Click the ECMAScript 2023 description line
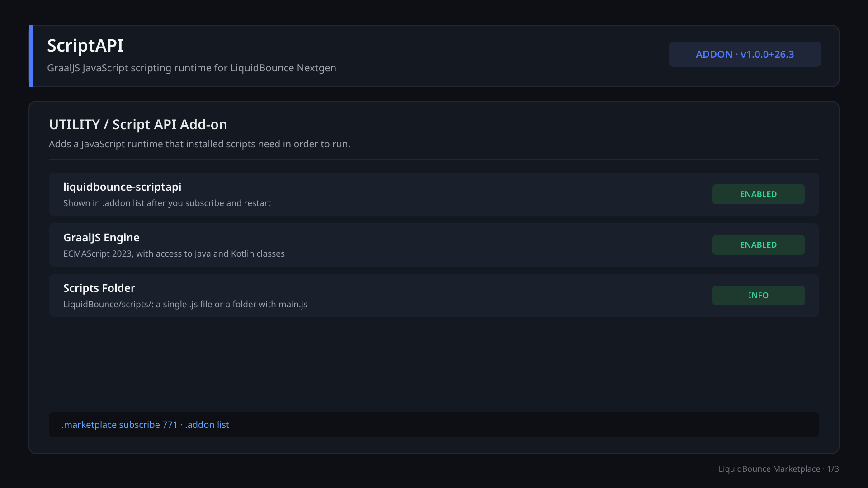 (x=174, y=254)
